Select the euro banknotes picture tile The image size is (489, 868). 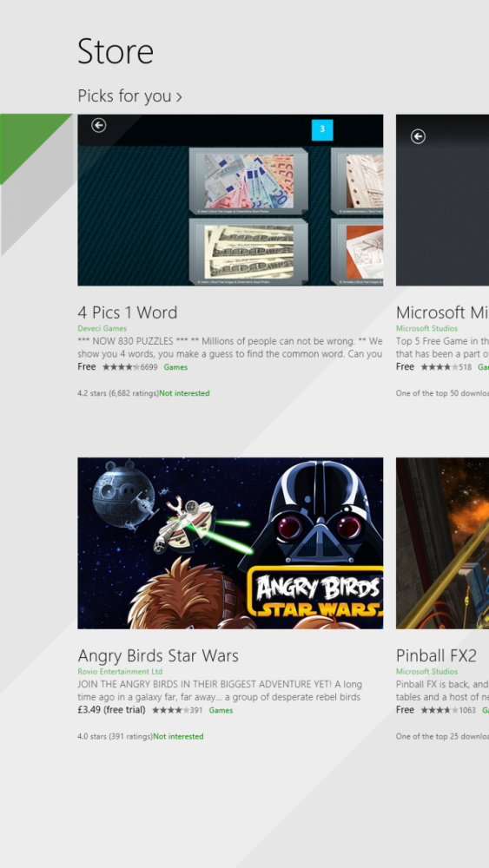click(248, 181)
